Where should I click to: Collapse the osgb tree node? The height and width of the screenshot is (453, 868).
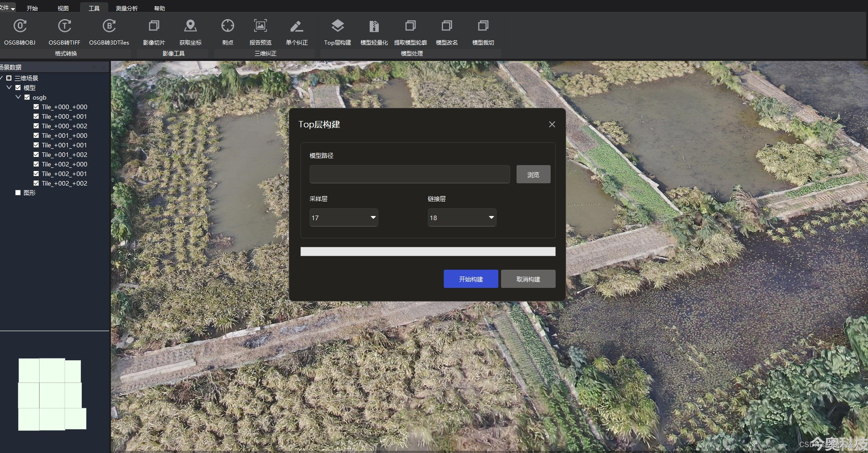click(18, 97)
